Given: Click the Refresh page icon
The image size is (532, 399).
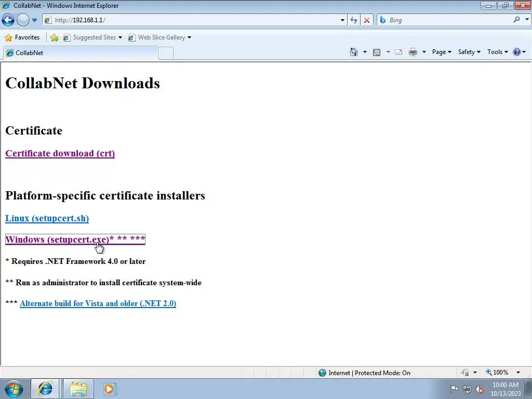Looking at the screenshot, I should pyautogui.click(x=353, y=20).
